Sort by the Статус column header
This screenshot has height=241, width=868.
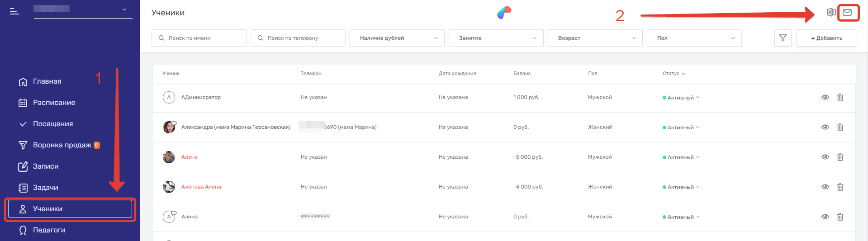pyautogui.click(x=674, y=73)
